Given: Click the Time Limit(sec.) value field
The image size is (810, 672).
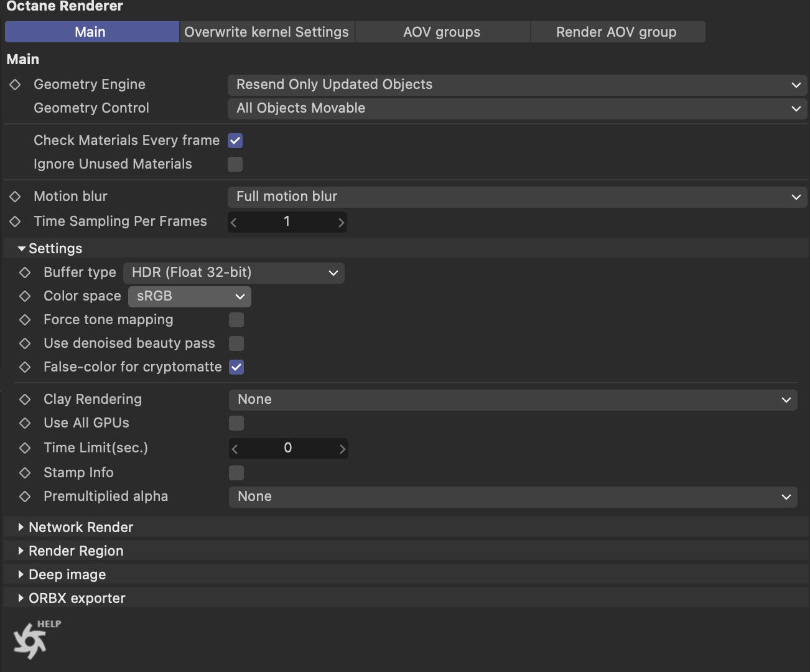Looking at the screenshot, I should pos(289,449).
